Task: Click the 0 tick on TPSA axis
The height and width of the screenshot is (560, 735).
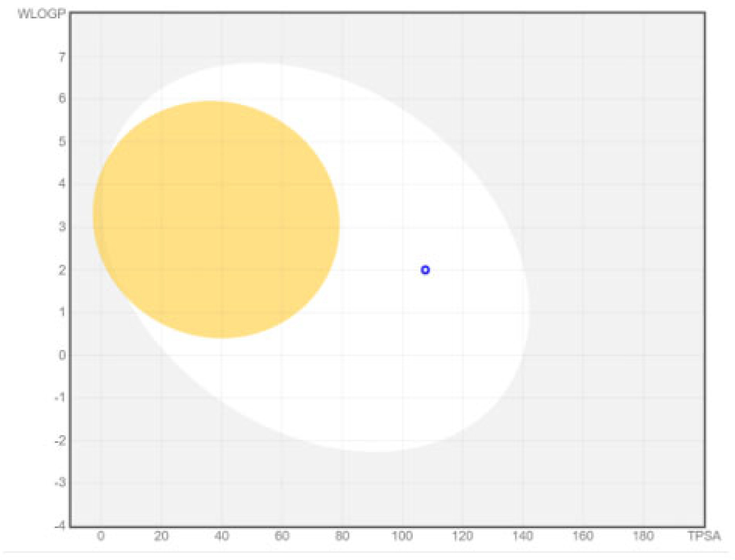Action: point(101,536)
